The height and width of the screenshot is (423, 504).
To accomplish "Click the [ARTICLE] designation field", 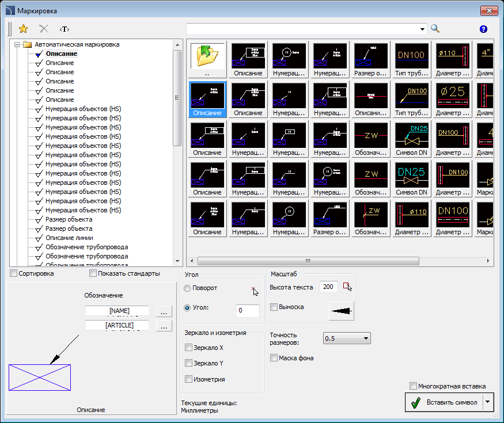I will (117, 325).
